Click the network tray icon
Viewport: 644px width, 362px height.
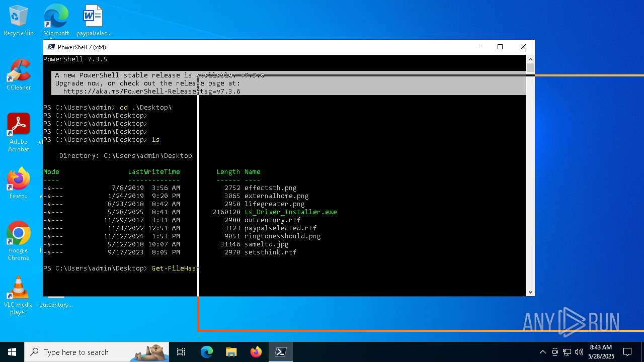click(x=567, y=352)
